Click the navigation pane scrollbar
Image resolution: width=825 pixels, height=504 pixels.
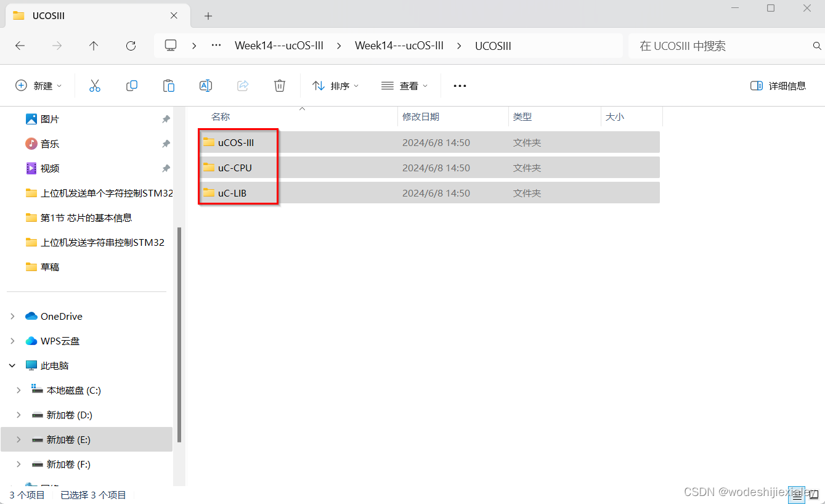point(179,335)
